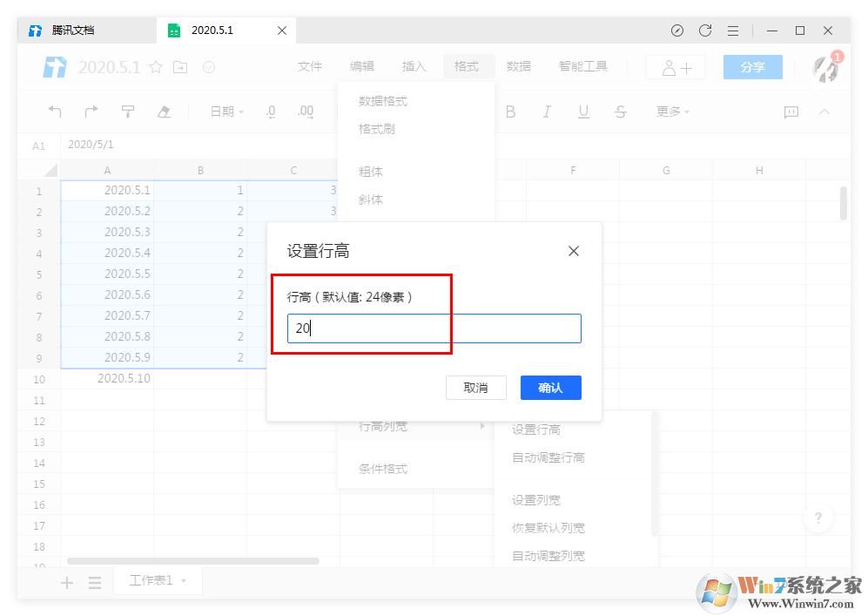Expand the 更多 dropdown in the toolbar

(x=671, y=112)
